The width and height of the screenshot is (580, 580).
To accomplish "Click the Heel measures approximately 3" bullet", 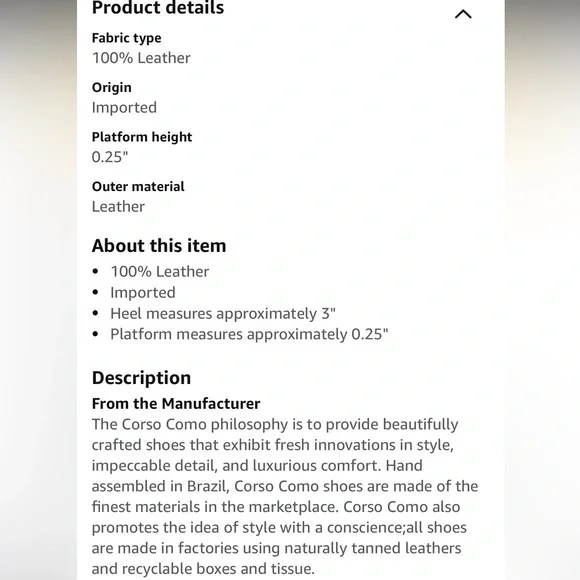I will (223, 314).
